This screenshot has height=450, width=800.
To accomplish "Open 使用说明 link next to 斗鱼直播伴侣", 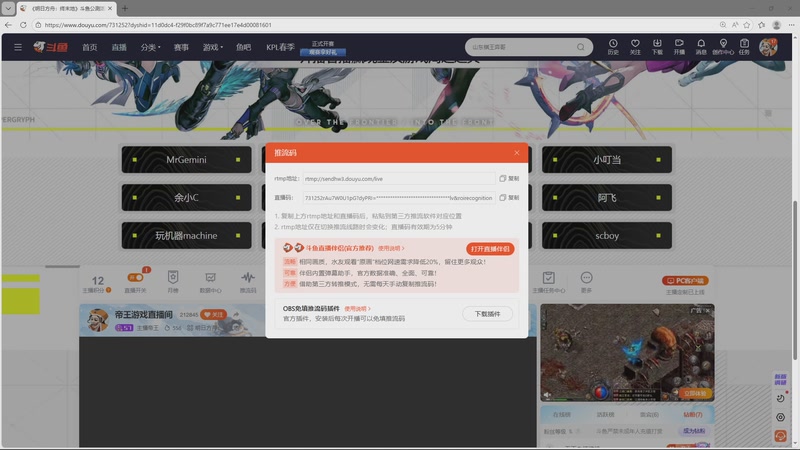I will coord(391,248).
